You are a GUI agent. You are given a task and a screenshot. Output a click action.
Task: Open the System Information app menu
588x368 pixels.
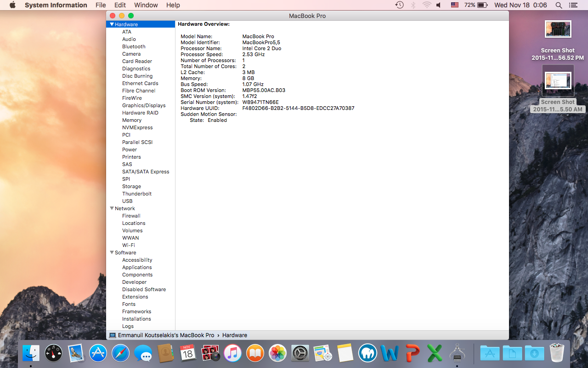pos(56,5)
